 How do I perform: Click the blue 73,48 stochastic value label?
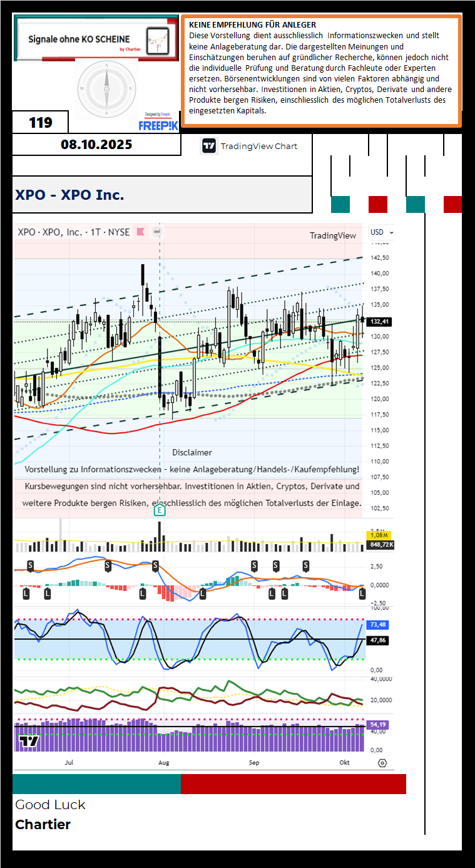point(378,624)
